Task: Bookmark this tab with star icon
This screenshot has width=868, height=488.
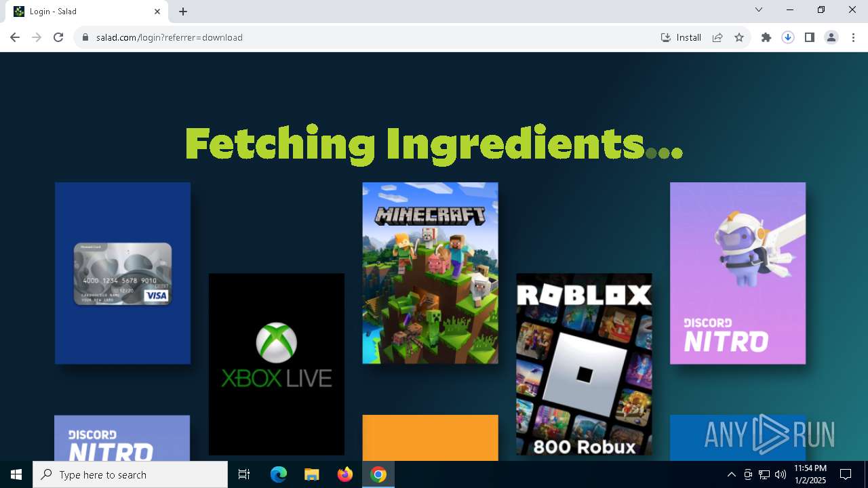Action: [739, 37]
